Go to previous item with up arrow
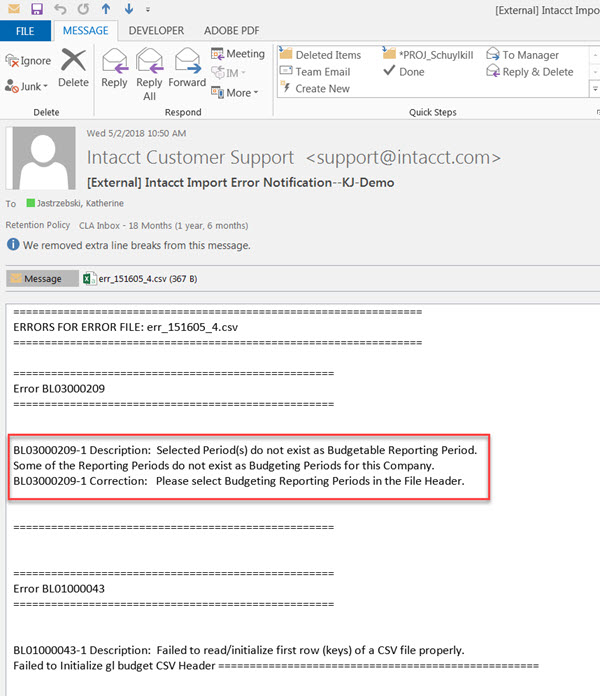This screenshot has height=696, width=600. [107, 10]
